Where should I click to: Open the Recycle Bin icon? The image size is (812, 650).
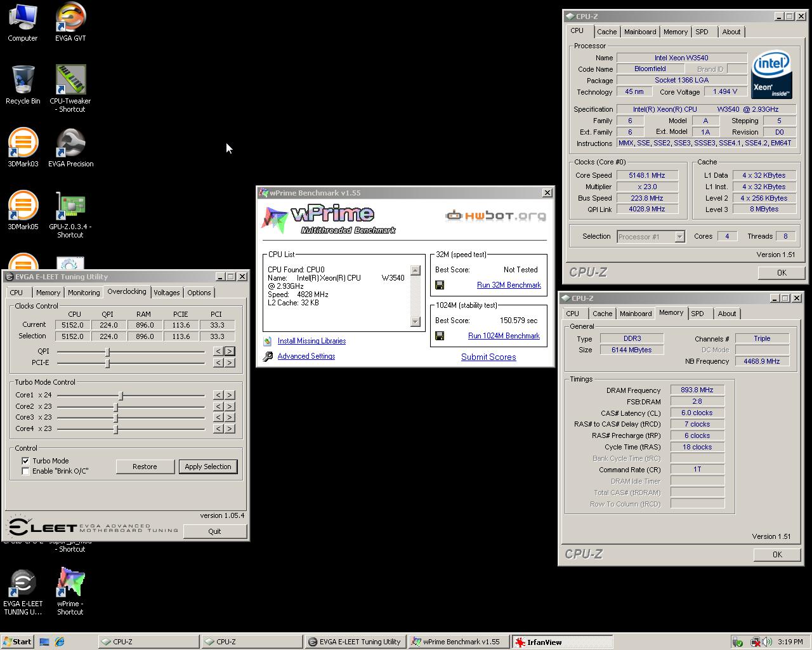pos(22,85)
